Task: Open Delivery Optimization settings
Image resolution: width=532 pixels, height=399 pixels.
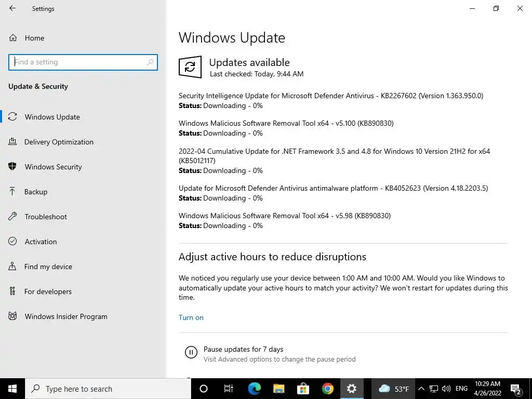Action: tap(59, 142)
